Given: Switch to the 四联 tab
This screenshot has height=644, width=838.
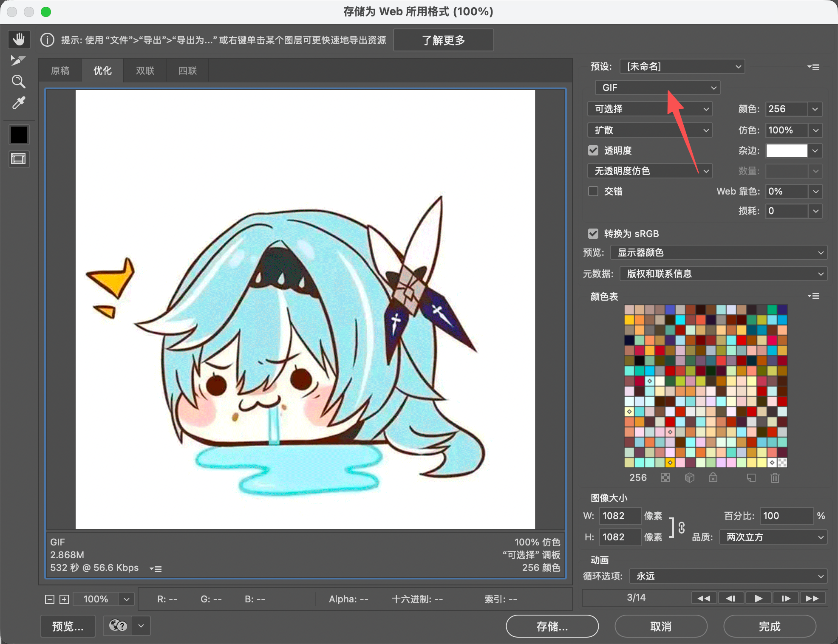Looking at the screenshot, I should [x=187, y=71].
